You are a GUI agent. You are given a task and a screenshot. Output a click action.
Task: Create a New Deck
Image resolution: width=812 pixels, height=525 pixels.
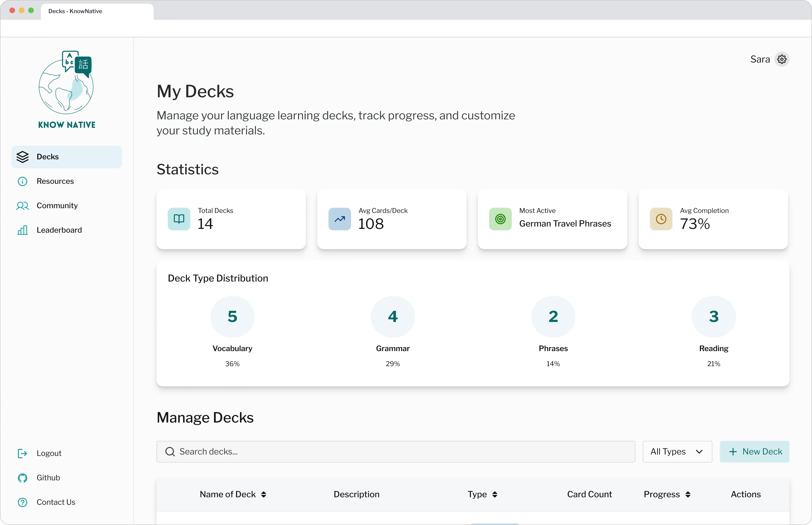point(754,452)
